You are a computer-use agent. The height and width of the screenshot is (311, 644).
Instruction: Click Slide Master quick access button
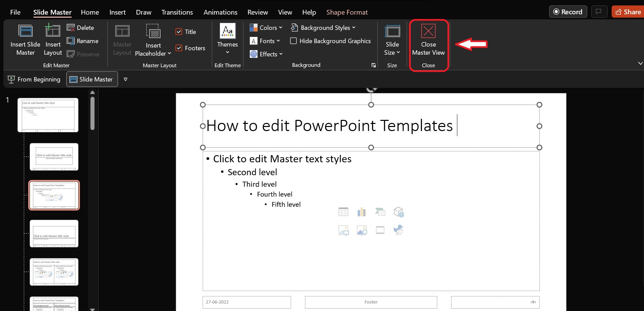click(x=92, y=79)
